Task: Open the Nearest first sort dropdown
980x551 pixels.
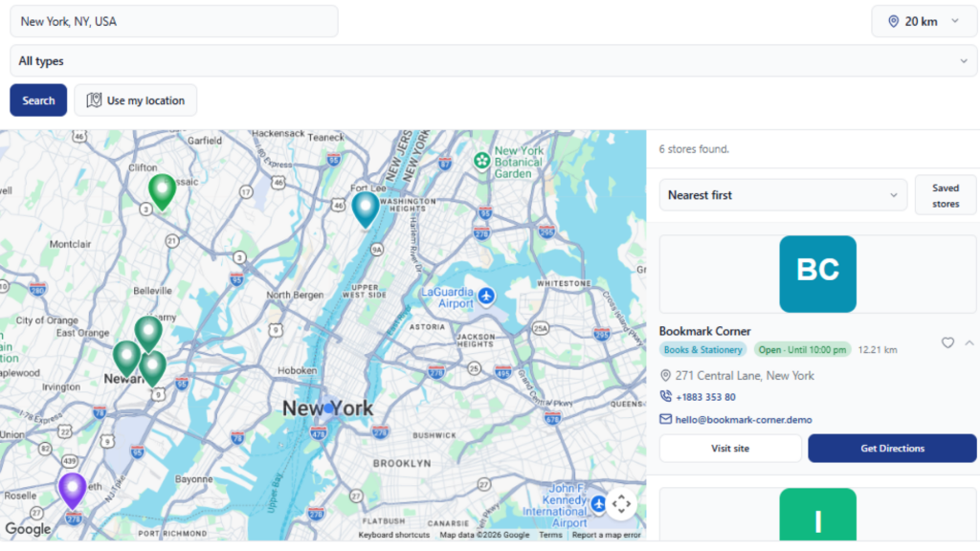Action: pos(783,195)
